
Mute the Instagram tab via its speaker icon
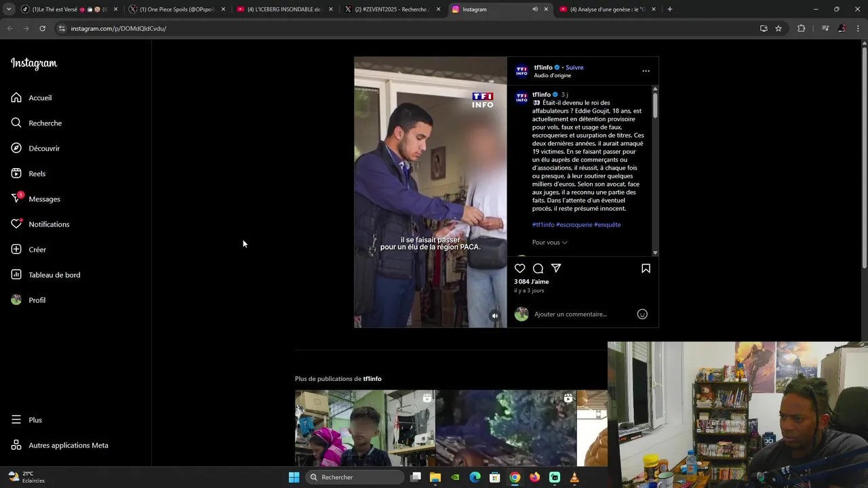point(535,9)
